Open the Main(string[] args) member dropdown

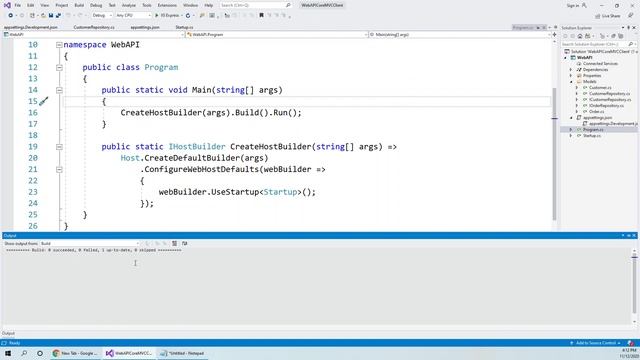point(460,35)
